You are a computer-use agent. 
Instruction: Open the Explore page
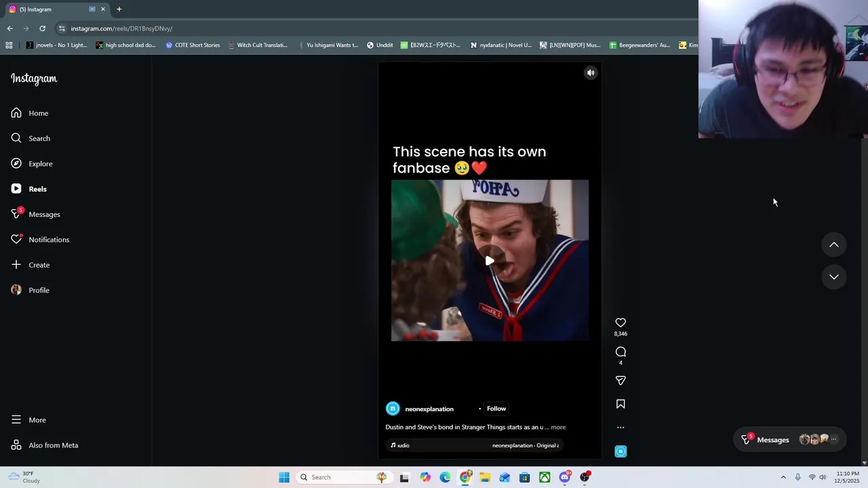(x=32, y=163)
